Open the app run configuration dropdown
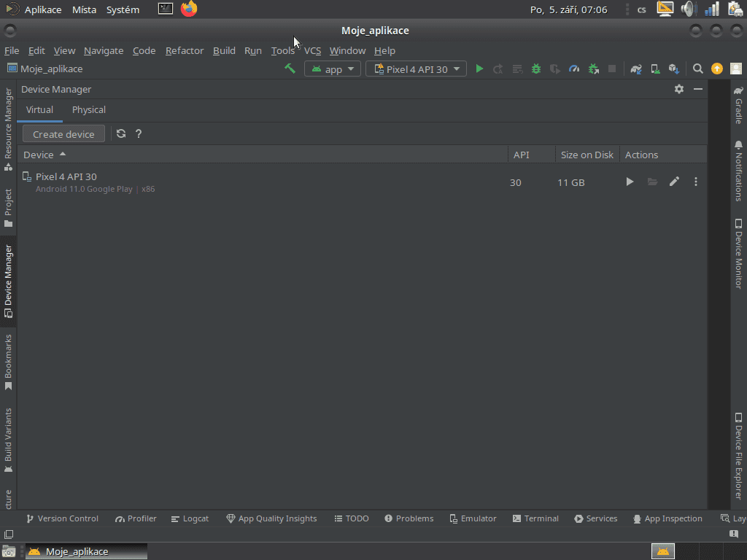 click(x=333, y=69)
